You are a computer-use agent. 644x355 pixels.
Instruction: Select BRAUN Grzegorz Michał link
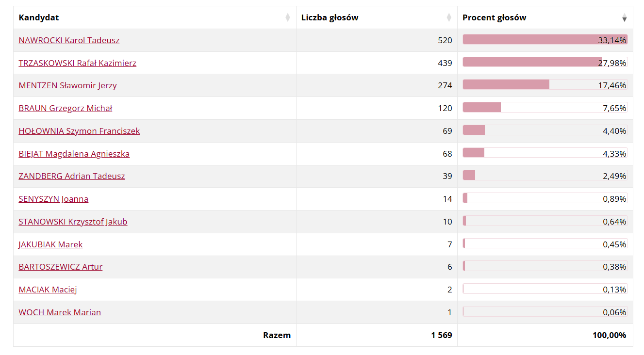click(65, 108)
